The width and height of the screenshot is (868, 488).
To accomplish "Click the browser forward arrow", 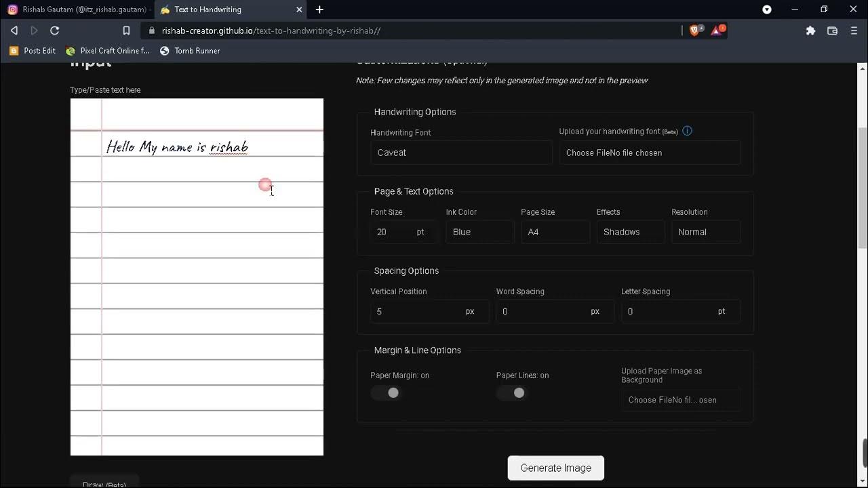I will pyautogui.click(x=35, y=30).
